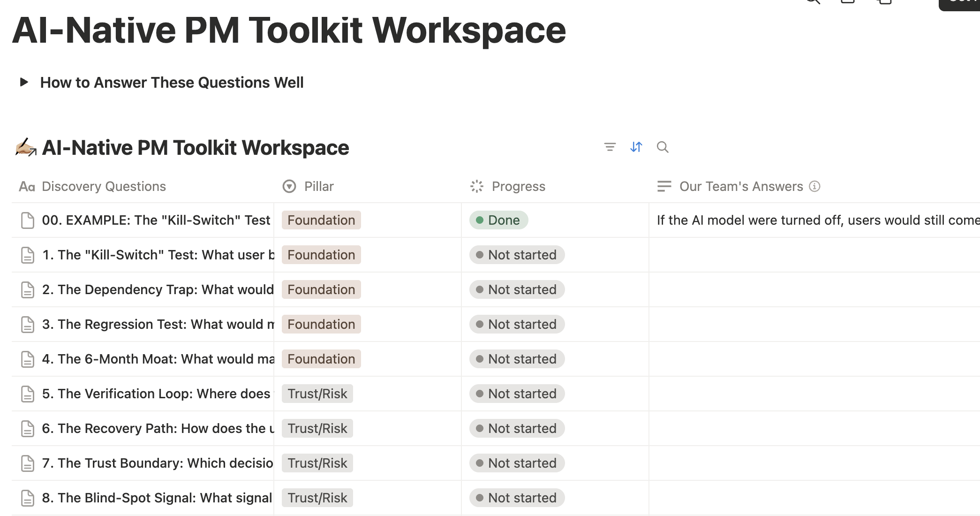Click Not started status on the Verification Loop row
This screenshot has width=980, height=516.
(516, 394)
